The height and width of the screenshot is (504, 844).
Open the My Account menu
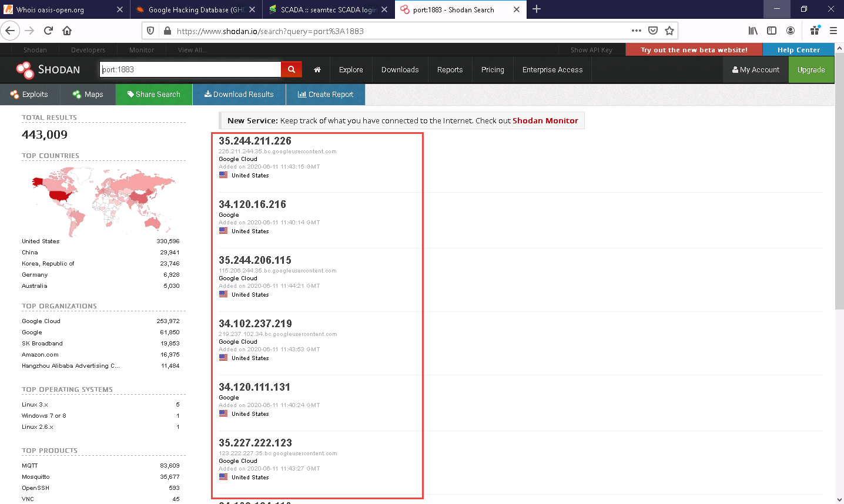(755, 69)
